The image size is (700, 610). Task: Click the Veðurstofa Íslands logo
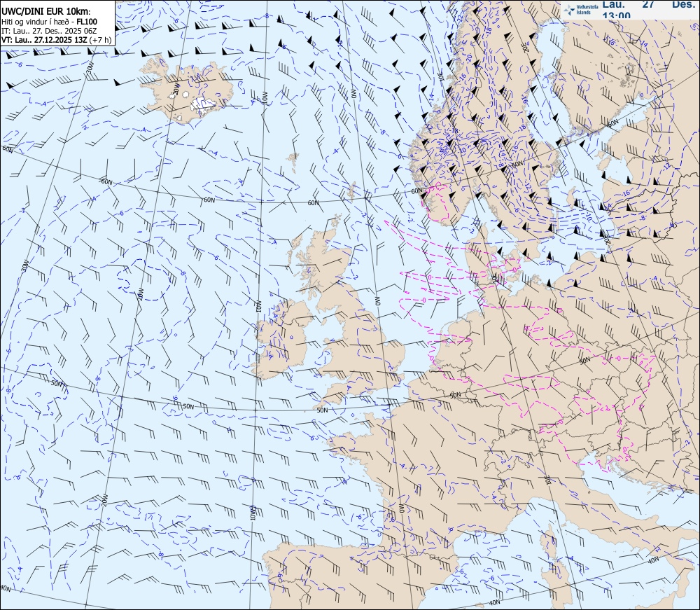coord(582,9)
